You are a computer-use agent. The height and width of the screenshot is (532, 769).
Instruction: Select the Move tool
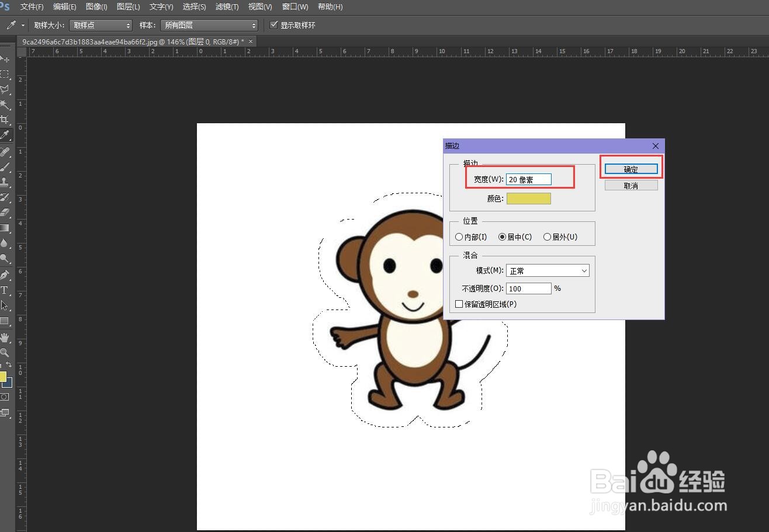click(5, 59)
